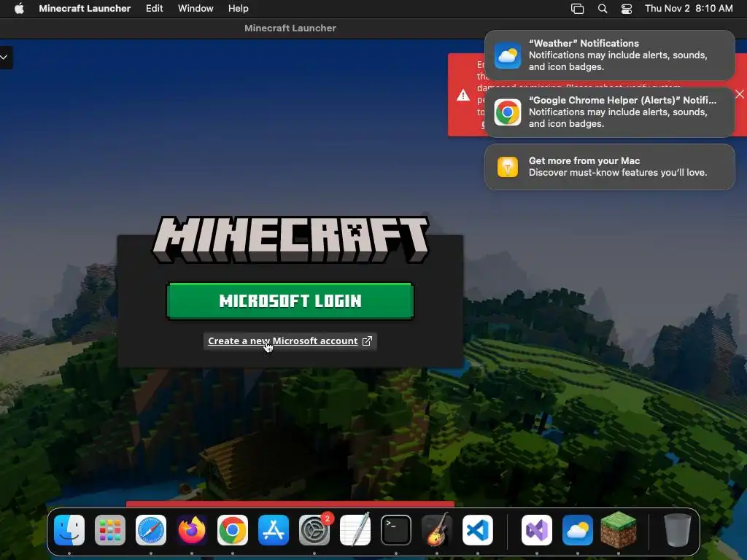Click the lightbulb Tips icon in the notification
Viewport: 747px width, 560px height.
point(508,167)
